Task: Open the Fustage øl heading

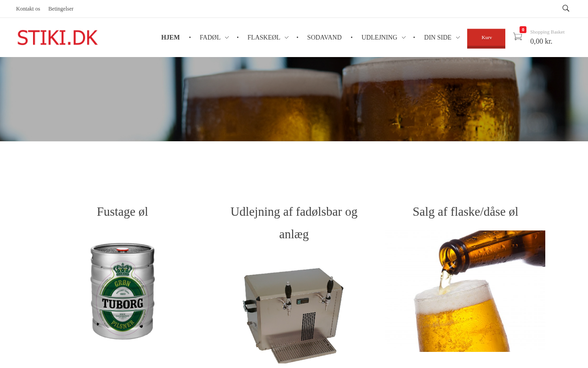Action: click(122, 212)
